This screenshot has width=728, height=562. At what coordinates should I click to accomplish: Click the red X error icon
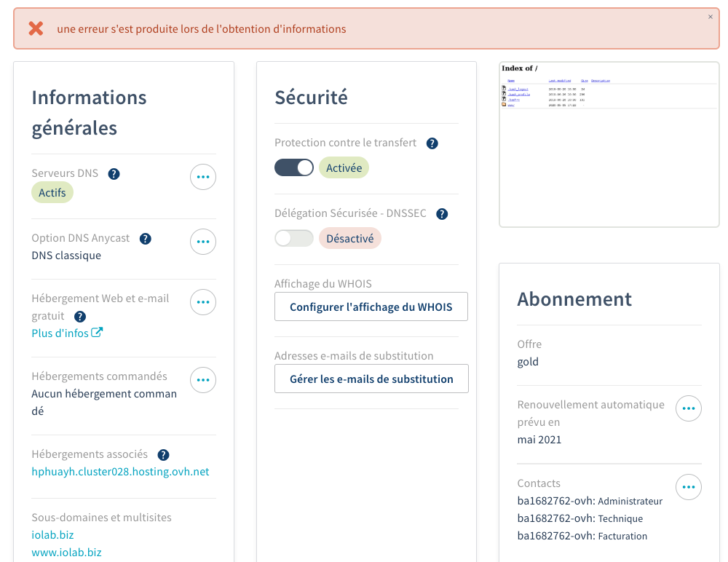36,29
